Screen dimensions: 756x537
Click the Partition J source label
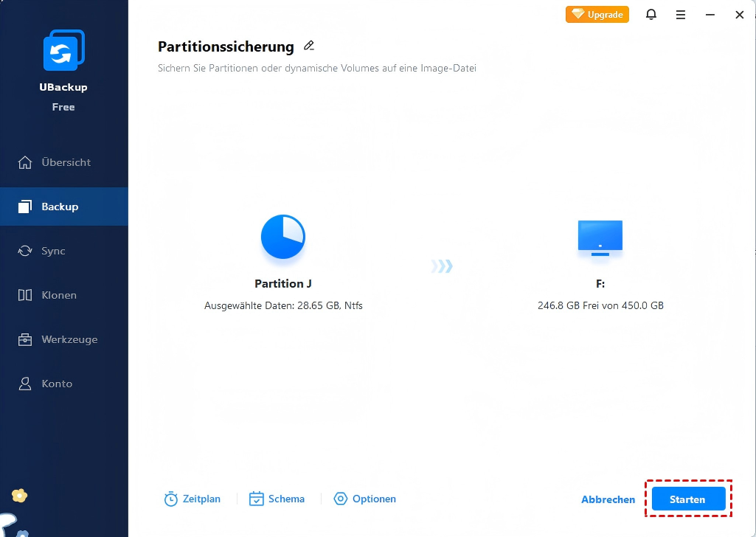[283, 283]
